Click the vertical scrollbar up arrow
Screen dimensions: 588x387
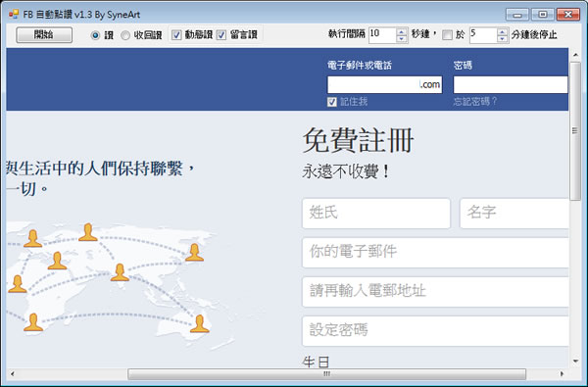click(x=575, y=55)
